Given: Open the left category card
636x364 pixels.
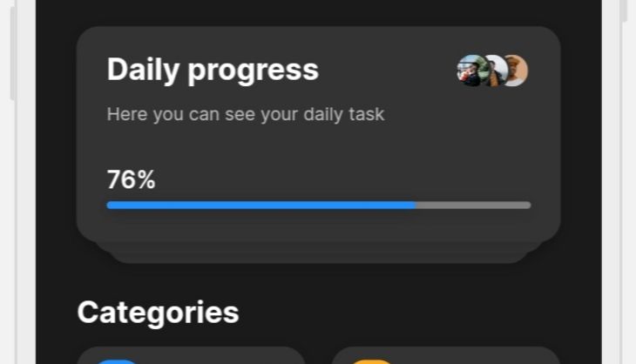Looking at the screenshot, I should tap(192, 355).
